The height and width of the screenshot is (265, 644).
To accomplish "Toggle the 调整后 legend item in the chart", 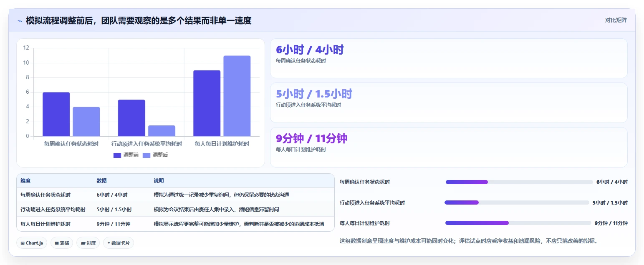I will point(155,155).
